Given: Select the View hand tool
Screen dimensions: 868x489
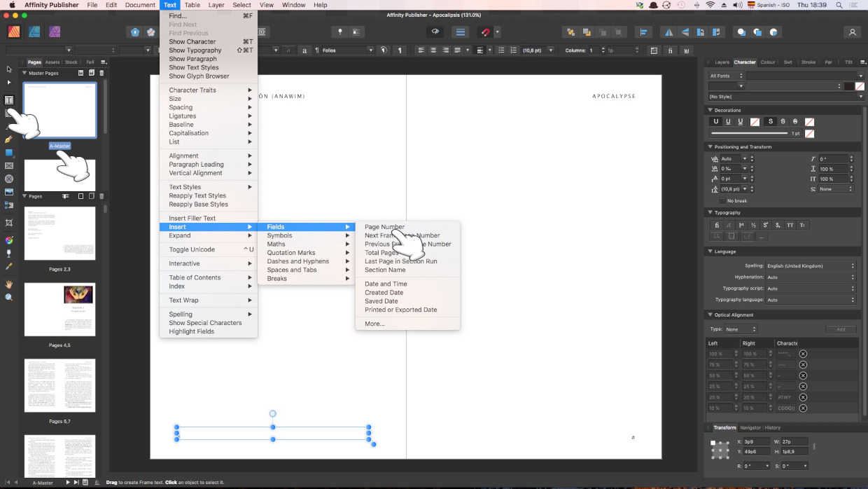Looking at the screenshot, I should [9, 284].
